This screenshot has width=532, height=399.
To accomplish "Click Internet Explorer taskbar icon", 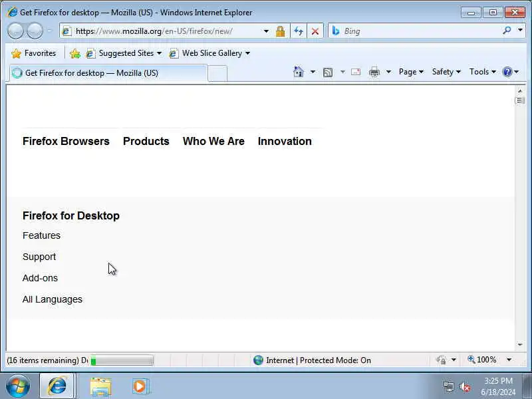I will pos(57,386).
